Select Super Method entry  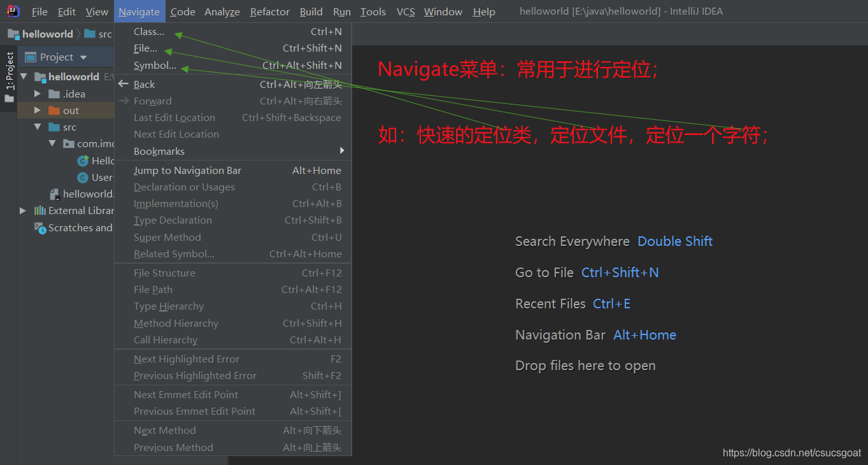pyautogui.click(x=233, y=237)
